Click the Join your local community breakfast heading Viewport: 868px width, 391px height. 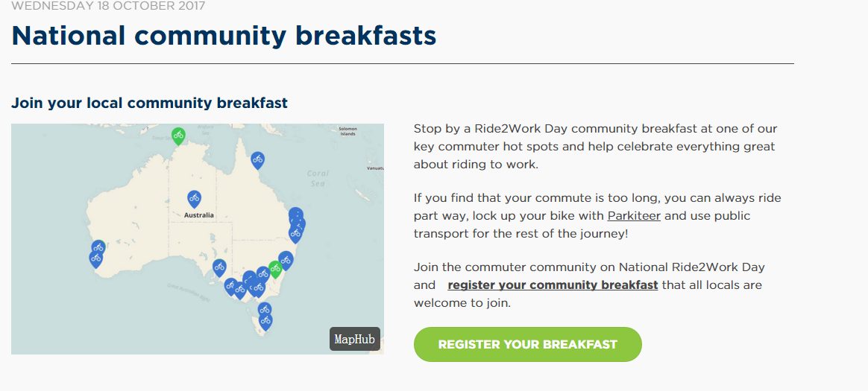coord(149,104)
